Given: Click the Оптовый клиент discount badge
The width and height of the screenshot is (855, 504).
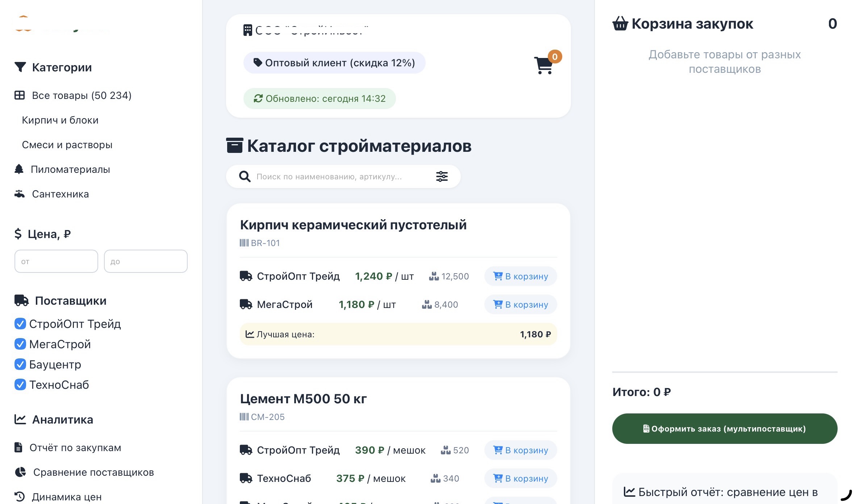Looking at the screenshot, I should pos(334,62).
